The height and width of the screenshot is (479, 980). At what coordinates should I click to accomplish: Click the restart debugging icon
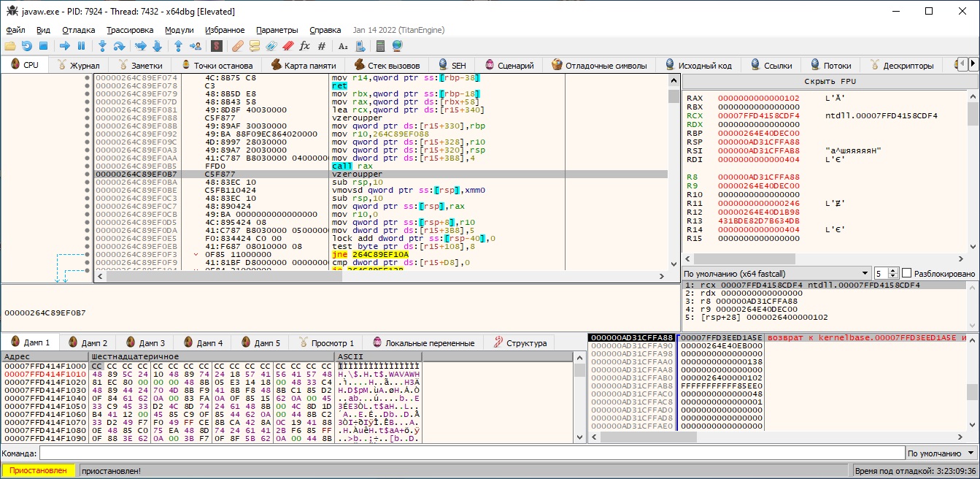[27, 46]
